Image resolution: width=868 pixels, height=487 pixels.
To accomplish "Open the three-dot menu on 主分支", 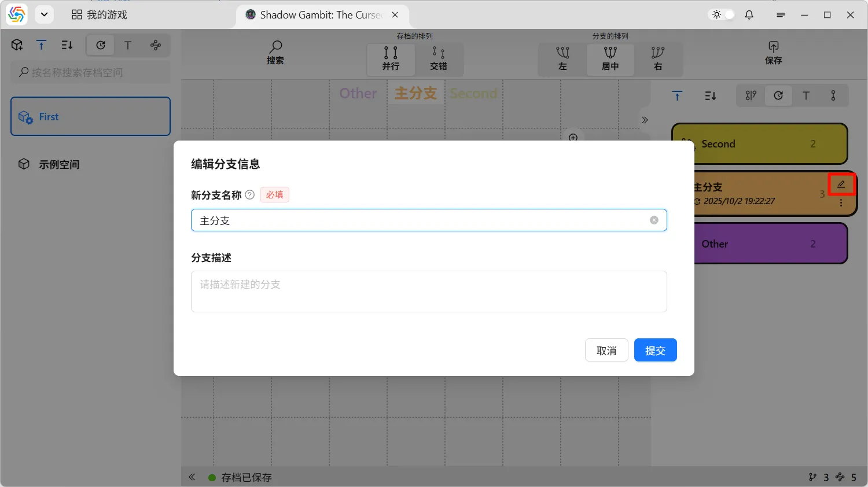I will tap(841, 203).
